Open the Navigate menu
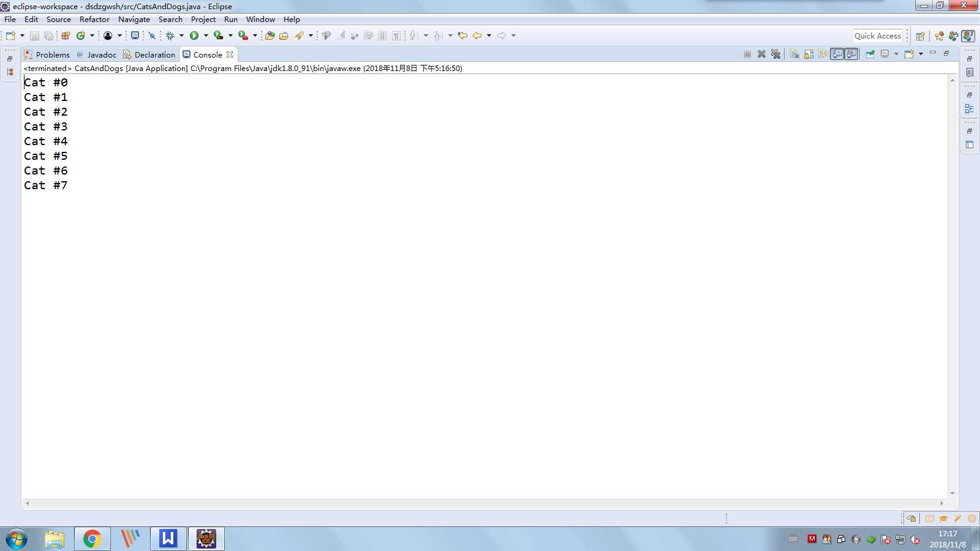 [x=134, y=20]
